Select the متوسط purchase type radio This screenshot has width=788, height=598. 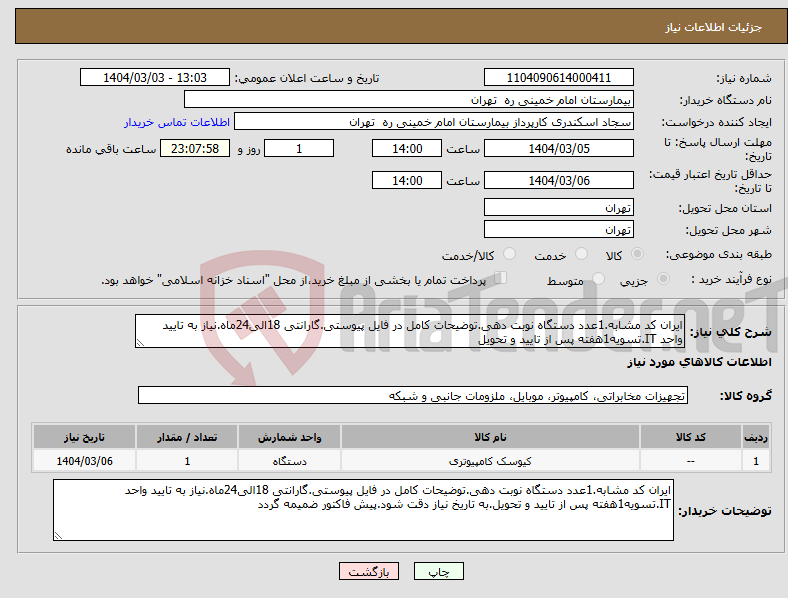[599, 278]
